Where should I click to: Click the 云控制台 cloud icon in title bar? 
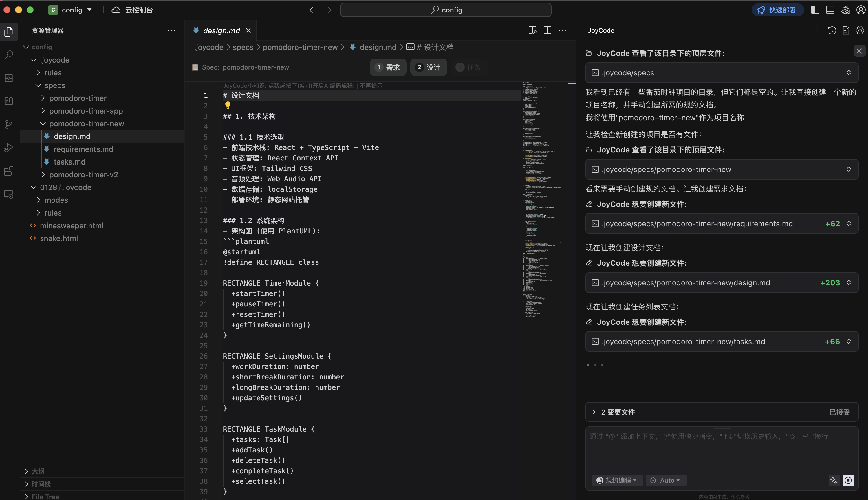(116, 10)
